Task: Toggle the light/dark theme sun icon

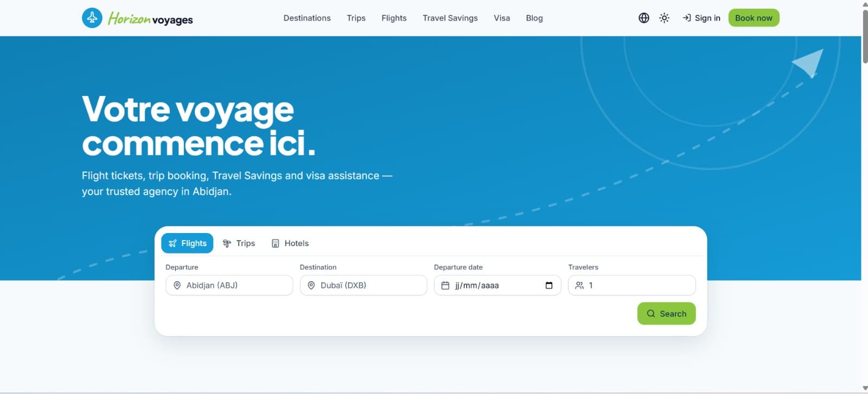Action: [x=664, y=18]
